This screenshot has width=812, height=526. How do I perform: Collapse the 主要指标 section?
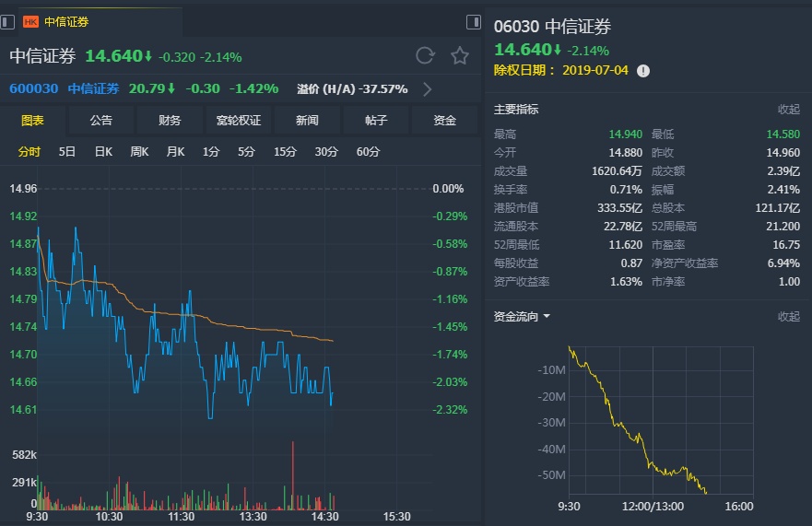click(x=788, y=109)
